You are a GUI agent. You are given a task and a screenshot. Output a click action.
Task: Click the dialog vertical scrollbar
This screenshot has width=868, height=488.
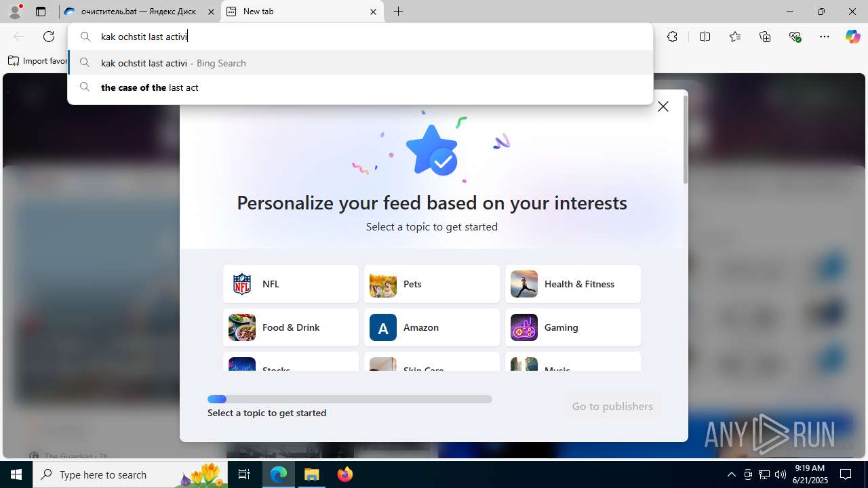(x=686, y=139)
